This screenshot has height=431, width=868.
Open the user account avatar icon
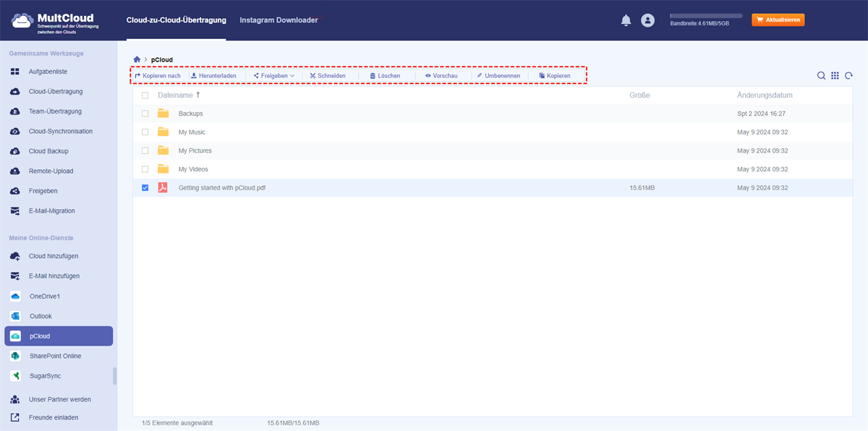click(647, 21)
